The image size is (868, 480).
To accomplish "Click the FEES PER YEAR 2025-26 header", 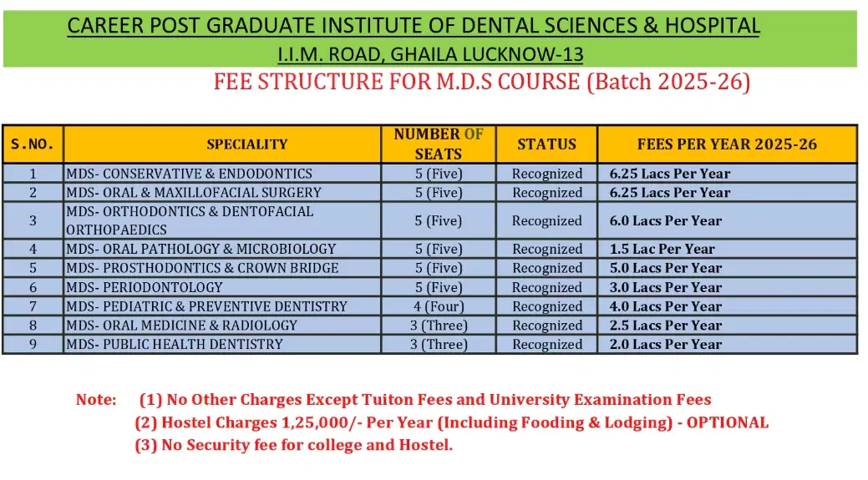I will click(727, 144).
